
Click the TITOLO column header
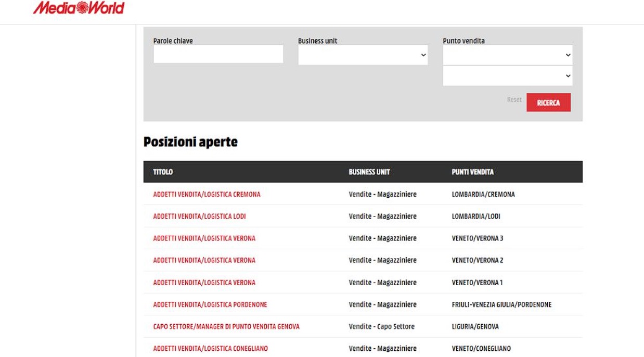pos(163,172)
